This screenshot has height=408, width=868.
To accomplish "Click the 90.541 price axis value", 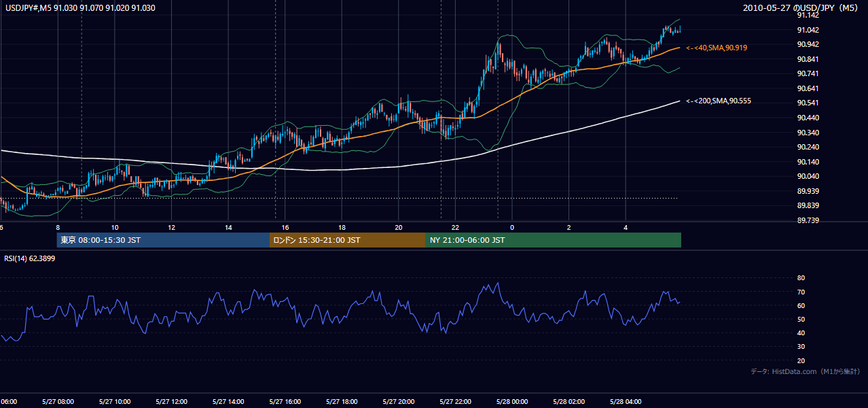I will tap(808, 103).
